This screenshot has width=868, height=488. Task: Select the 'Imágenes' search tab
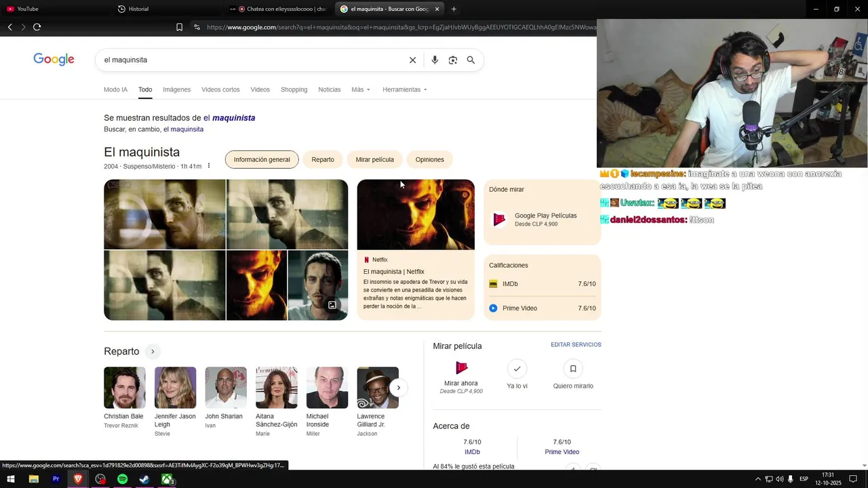tap(176, 89)
